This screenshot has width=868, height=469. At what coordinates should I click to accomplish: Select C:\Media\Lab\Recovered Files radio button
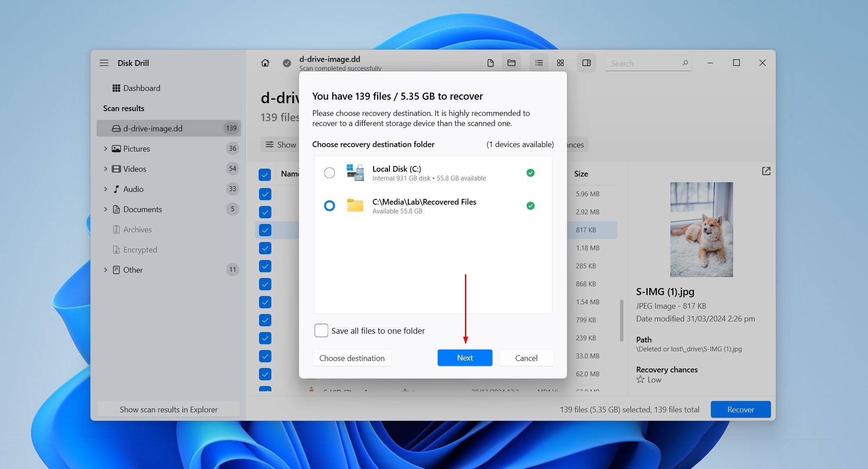pos(329,206)
